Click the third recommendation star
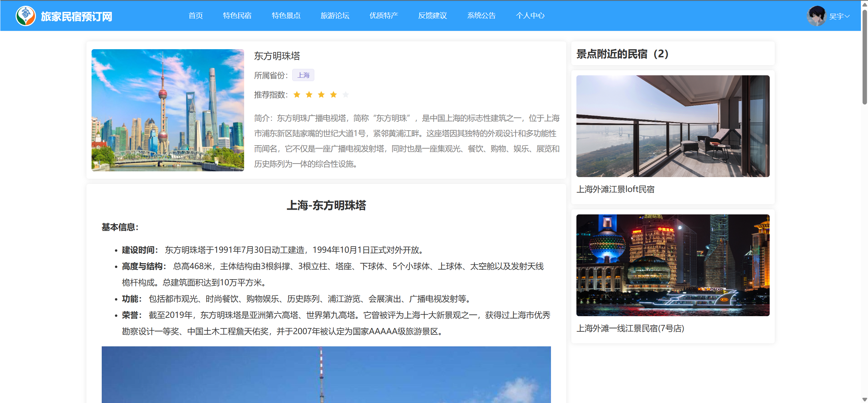 point(321,95)
